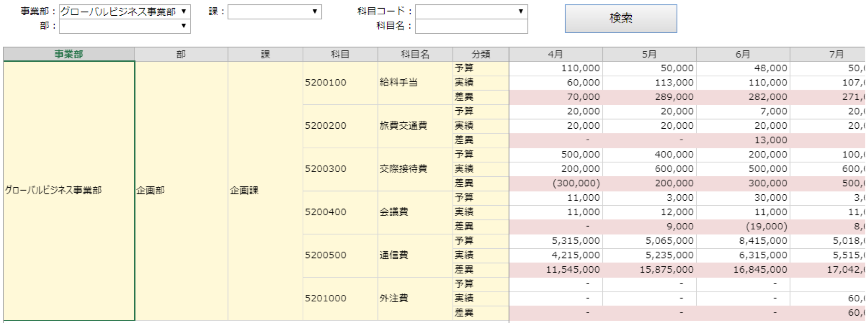This screenshot has height=323, width=868.
Task: Select the 13,000 variance cell
Action: (x=743, y=140)
